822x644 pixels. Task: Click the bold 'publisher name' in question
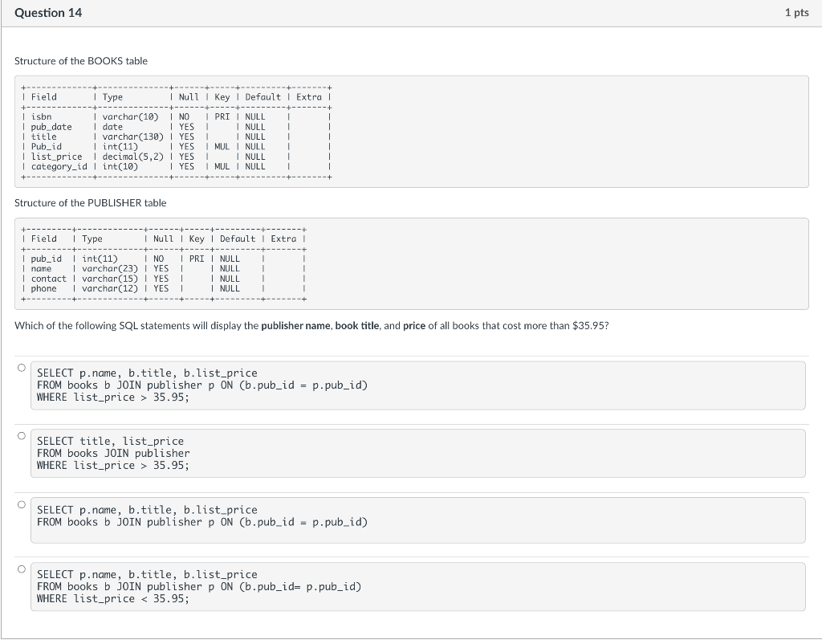point(295,326)
